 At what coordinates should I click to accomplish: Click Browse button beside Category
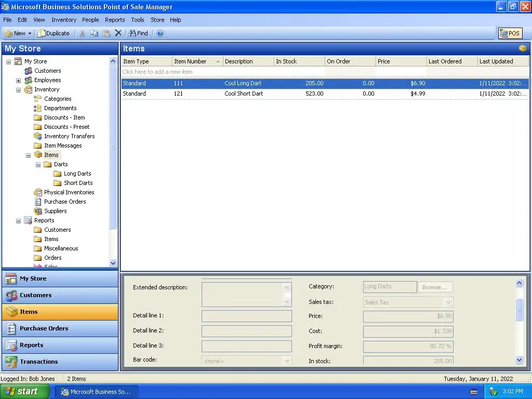coord(435,287)
